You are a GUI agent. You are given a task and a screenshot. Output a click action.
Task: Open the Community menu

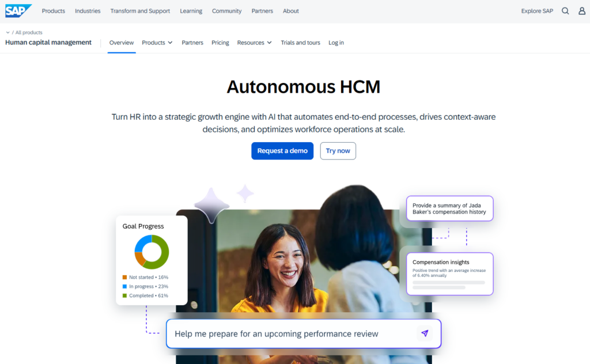[x=226, y=11]
